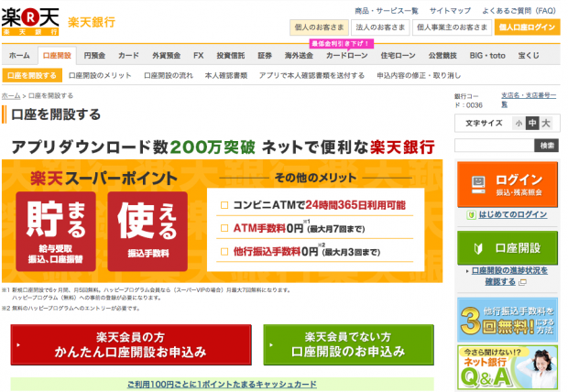The image size is (568, 392).
Task: Click the Rakuten Bank logo
Action: pos(30,22)
